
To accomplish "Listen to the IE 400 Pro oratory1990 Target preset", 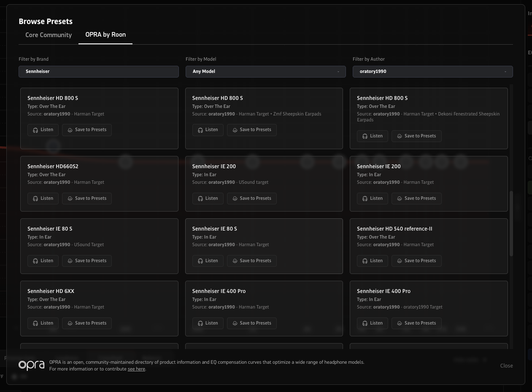I will point(373,323).
